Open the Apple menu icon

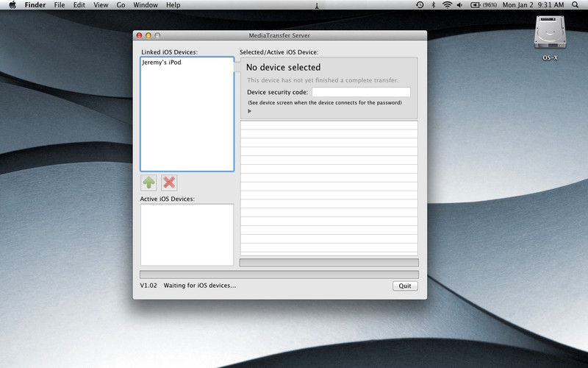[12, 5]
